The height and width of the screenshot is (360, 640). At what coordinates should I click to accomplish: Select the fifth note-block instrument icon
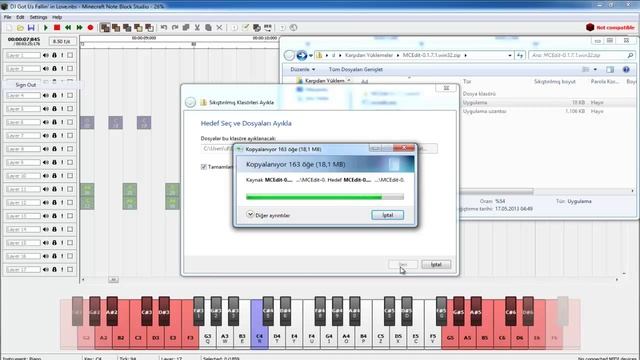pyautogui.click(x=149, y=28)
